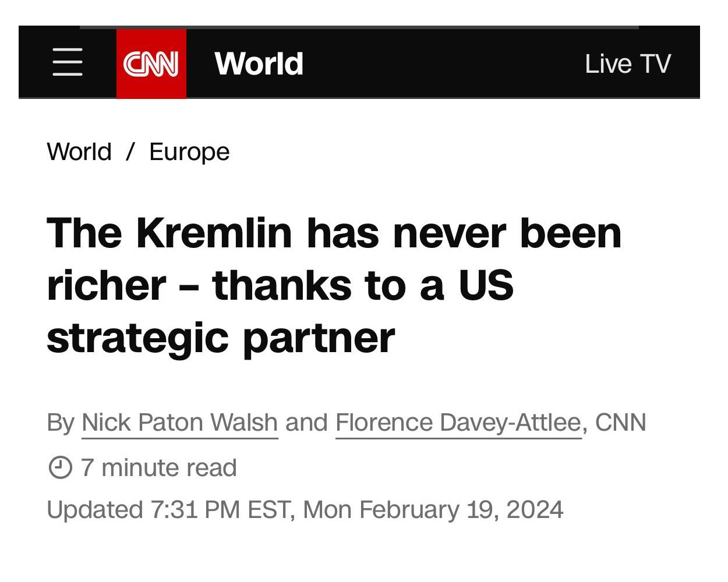This screenshot has height=582, width=728.
Task: Click "CNN" at the end of byline
Action: coord(620,423)
